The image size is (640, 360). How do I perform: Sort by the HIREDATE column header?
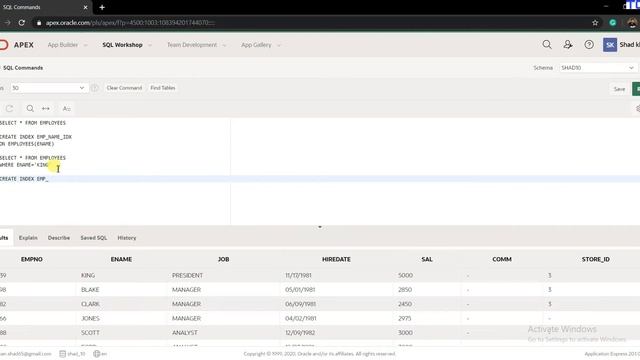[336, 259]
